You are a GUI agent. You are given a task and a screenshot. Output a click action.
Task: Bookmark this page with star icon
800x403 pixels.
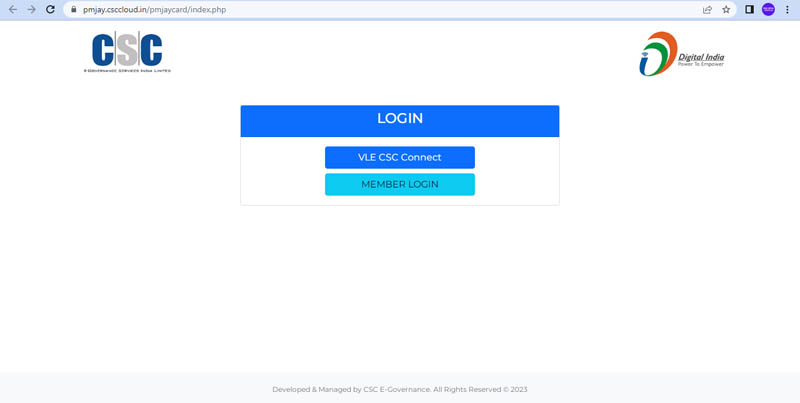pos(726,10)
